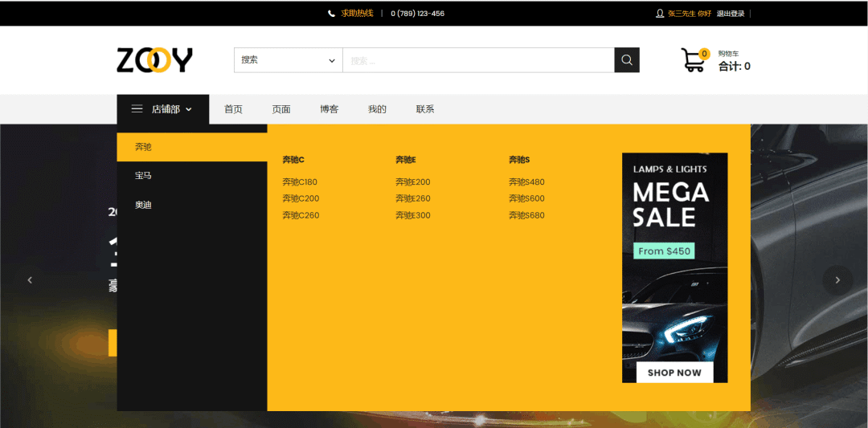The image size is (868, 428).
Task: Open the 奔驰C180 link
Action: click(300, 182)
